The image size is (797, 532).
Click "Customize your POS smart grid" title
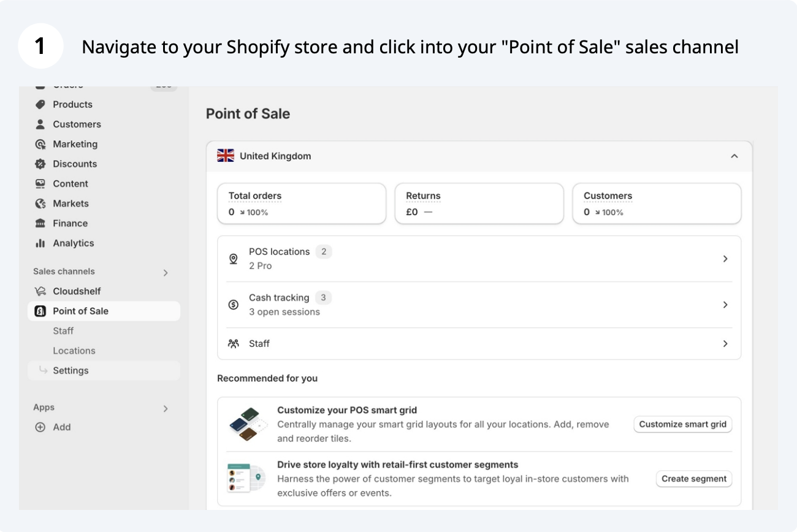point(347,410)
